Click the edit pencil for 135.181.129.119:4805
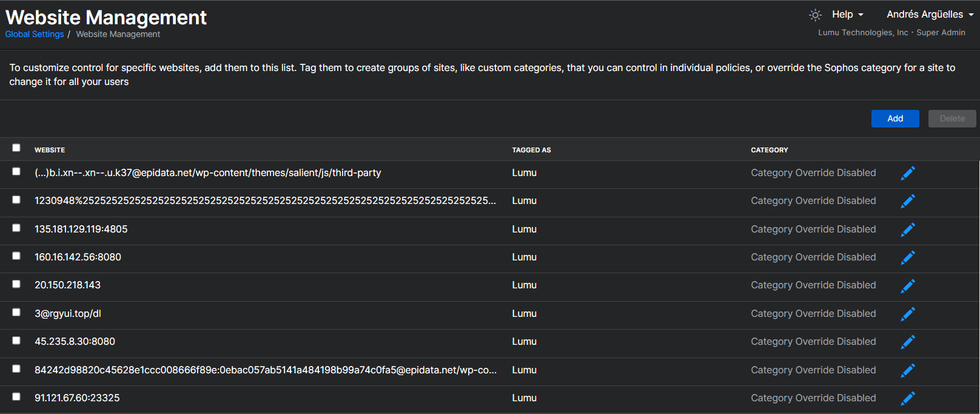 (907, 229)
